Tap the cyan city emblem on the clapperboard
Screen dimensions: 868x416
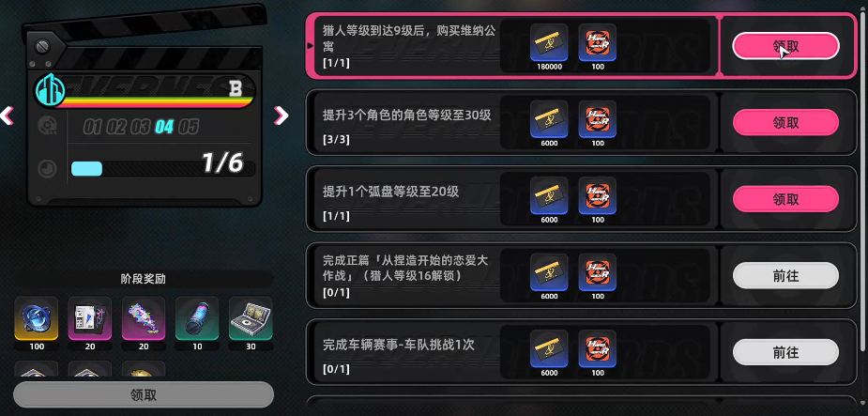[51, 88]
